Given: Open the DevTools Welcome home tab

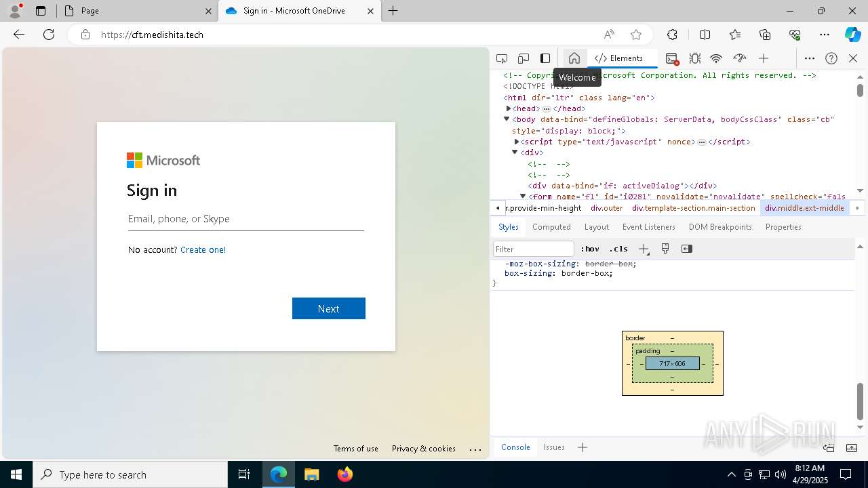Looking at the screenshot, I should (574, 58).
